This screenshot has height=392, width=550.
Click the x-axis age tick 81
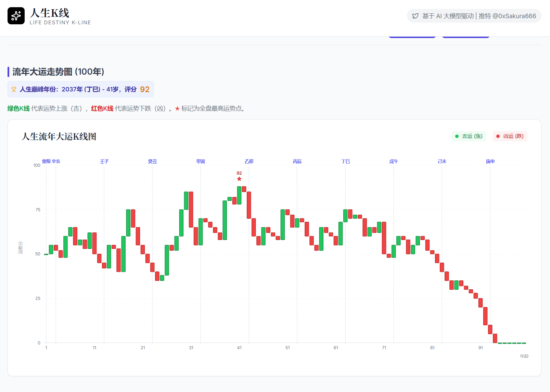click(x=432, y=347)
